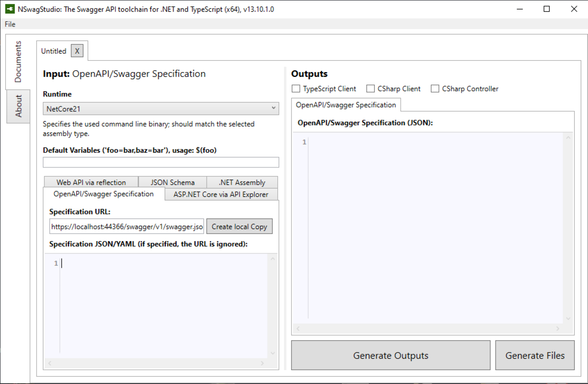Click the Default Variables label text
The height and width of the screenshot is (384, 588).
coord(130,150)
